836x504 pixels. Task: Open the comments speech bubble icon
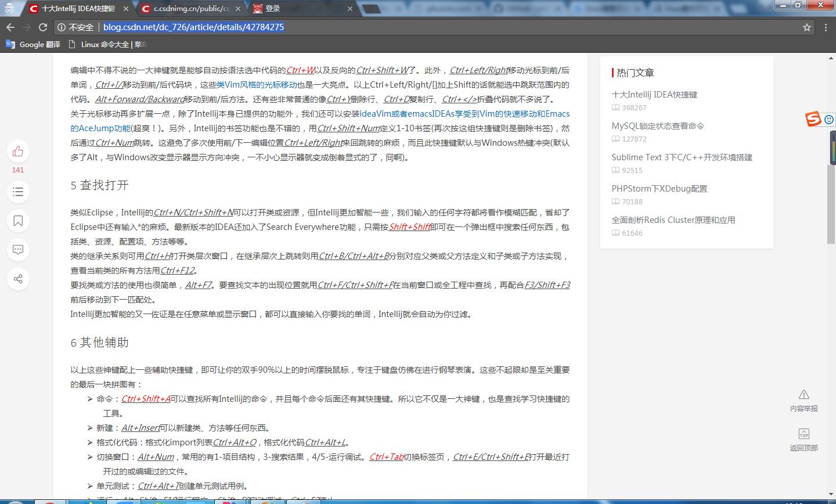(18, 250)
